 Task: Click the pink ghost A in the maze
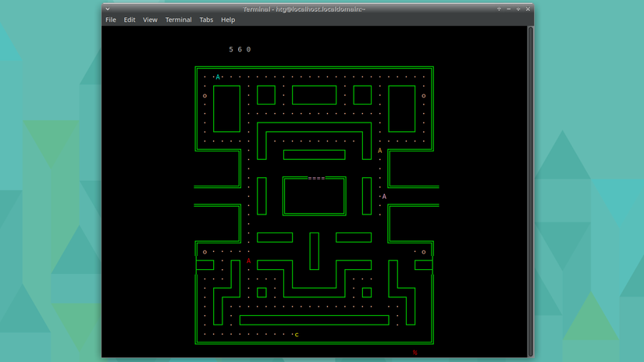[x=384, y=197]
